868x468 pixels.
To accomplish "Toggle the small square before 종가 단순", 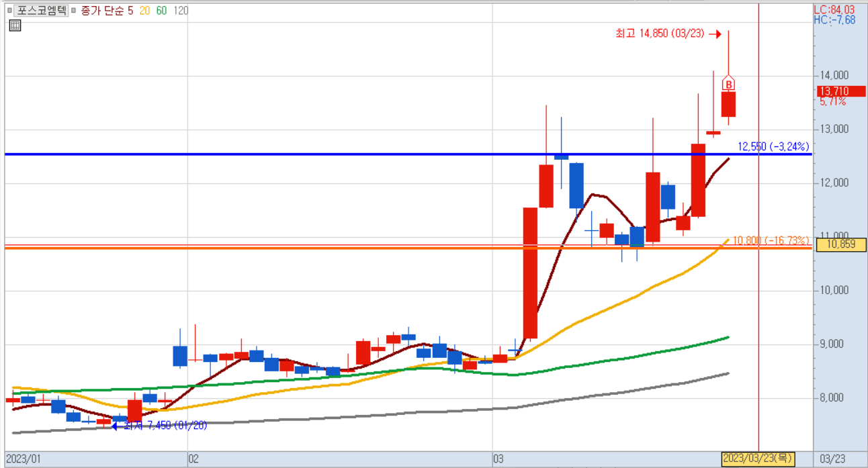I will [73, 11].
